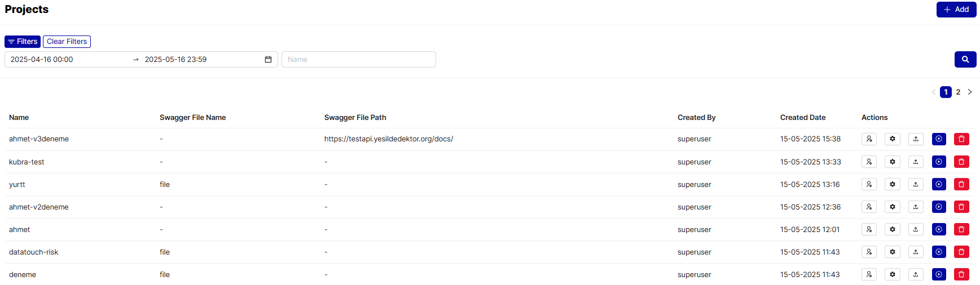
Task: Open settings gear for kubra-test project
Action: point(893,162)
